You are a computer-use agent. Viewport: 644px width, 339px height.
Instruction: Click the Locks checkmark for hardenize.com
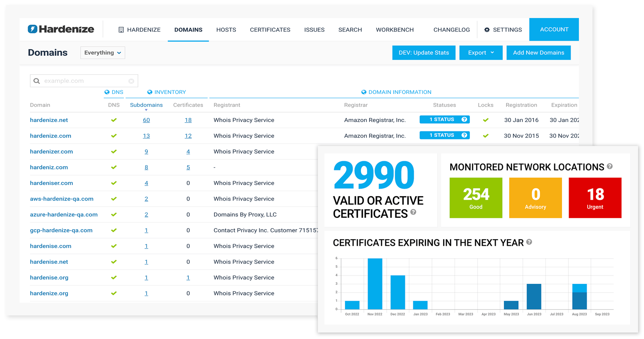pyautogui.click(x=486, y=136)
